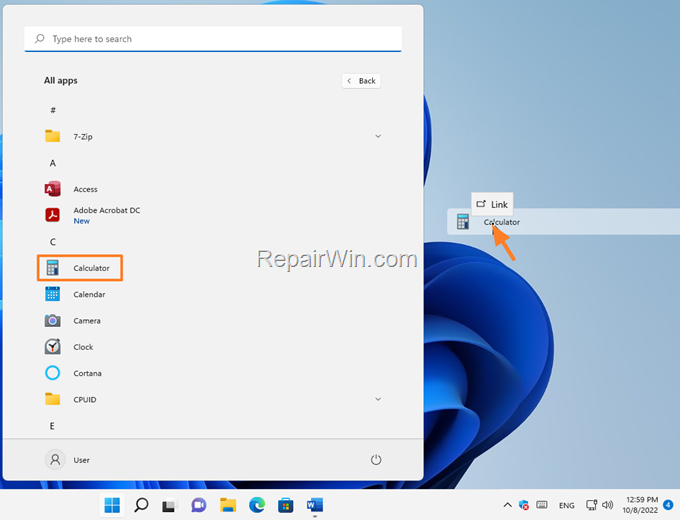This screenshot has width=680, height=520.
Task: Switch to Word on the taskbar
Action: click(315, 505)
